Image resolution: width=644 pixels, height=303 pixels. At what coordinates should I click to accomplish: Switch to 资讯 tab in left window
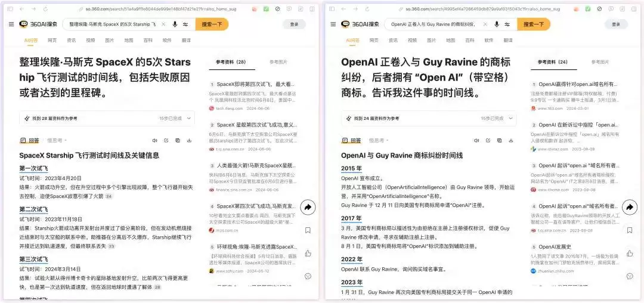coord(72,40)
